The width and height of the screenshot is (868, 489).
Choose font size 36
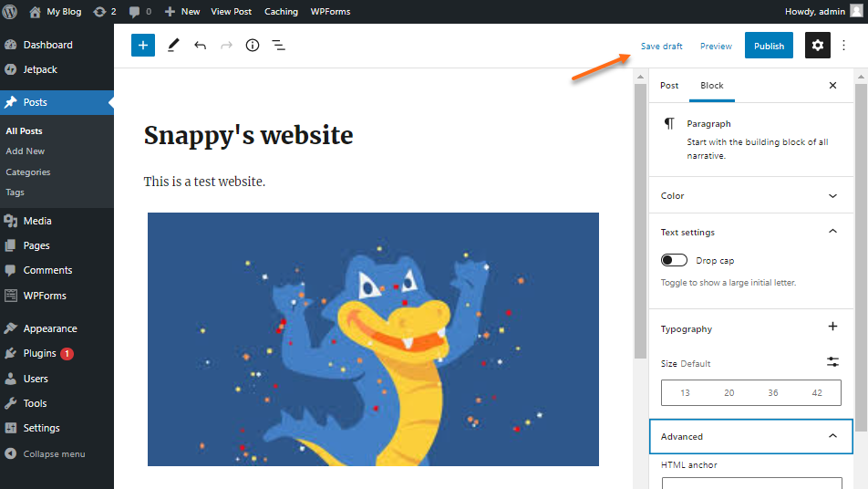pyautogui.click(x=773, y=392)
